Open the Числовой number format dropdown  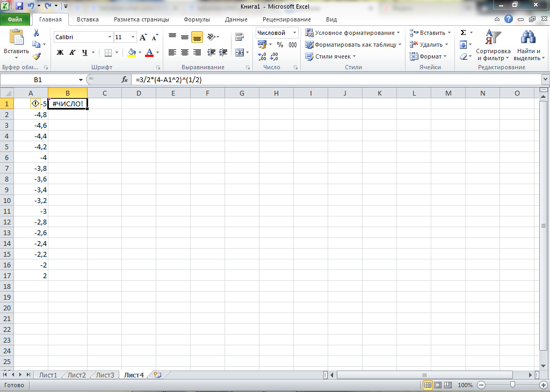(295, 33)
